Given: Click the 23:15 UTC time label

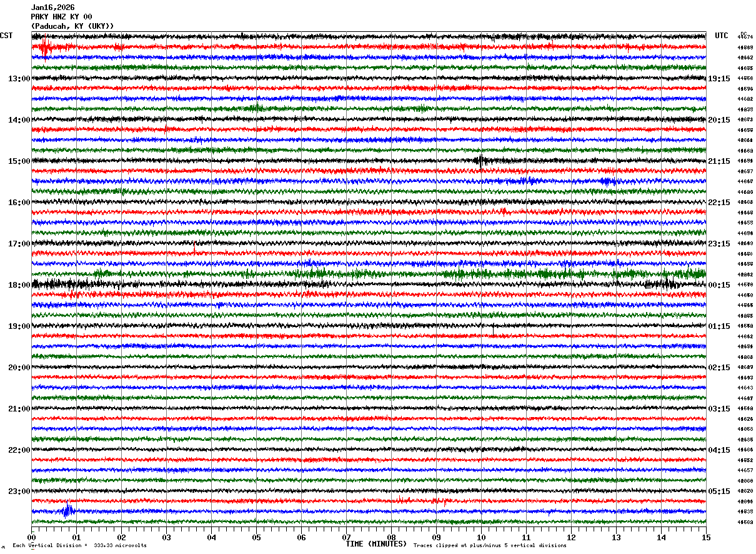Looking at the screenshot, I should click(719, 244).
